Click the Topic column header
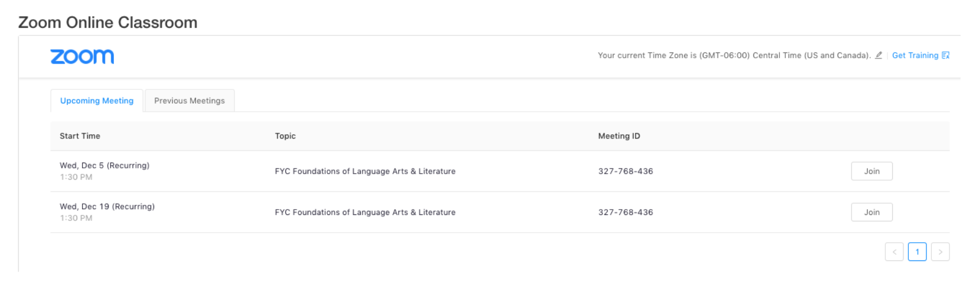This screenshot has height=293, width=980. (x=285, y=136)
